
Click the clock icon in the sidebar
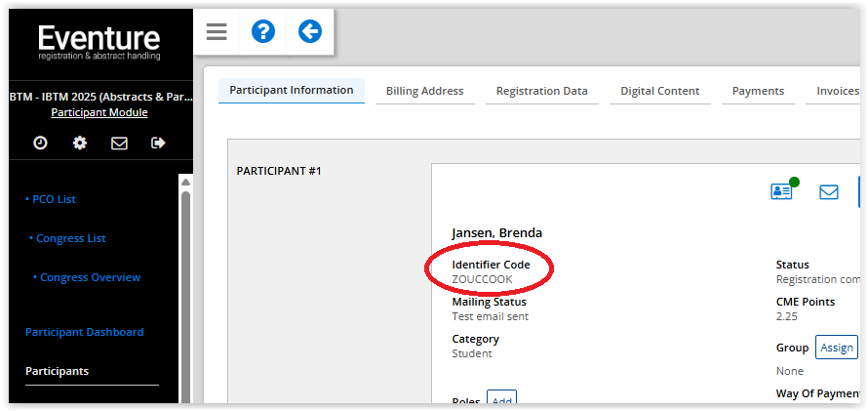click(x=40, y=143)
